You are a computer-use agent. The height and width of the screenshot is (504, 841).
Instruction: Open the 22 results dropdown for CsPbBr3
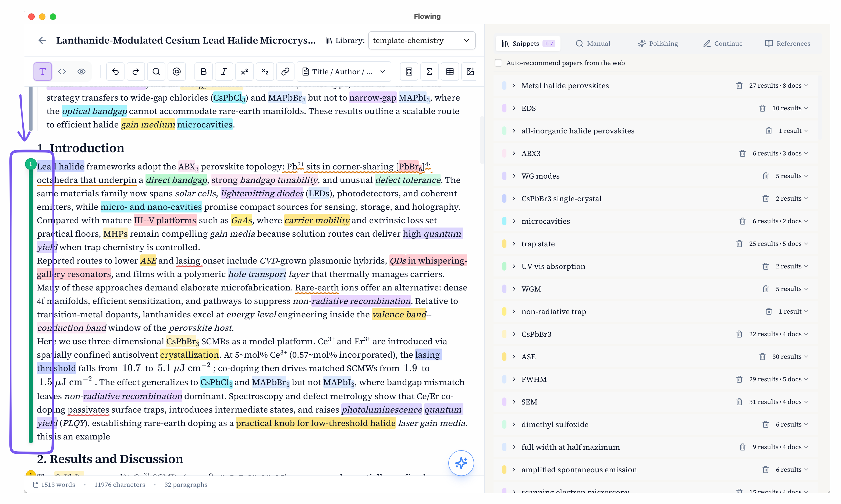point(779,334)
